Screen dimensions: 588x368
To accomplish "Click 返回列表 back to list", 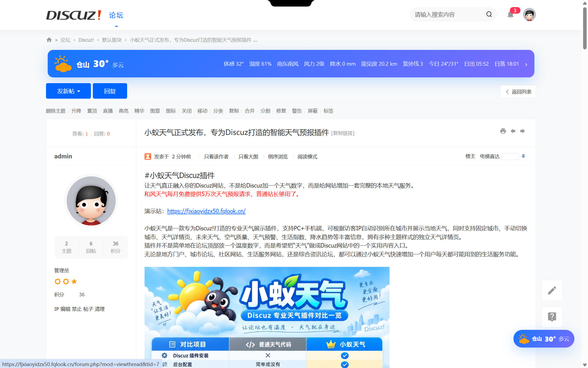I will coord(518,92).
